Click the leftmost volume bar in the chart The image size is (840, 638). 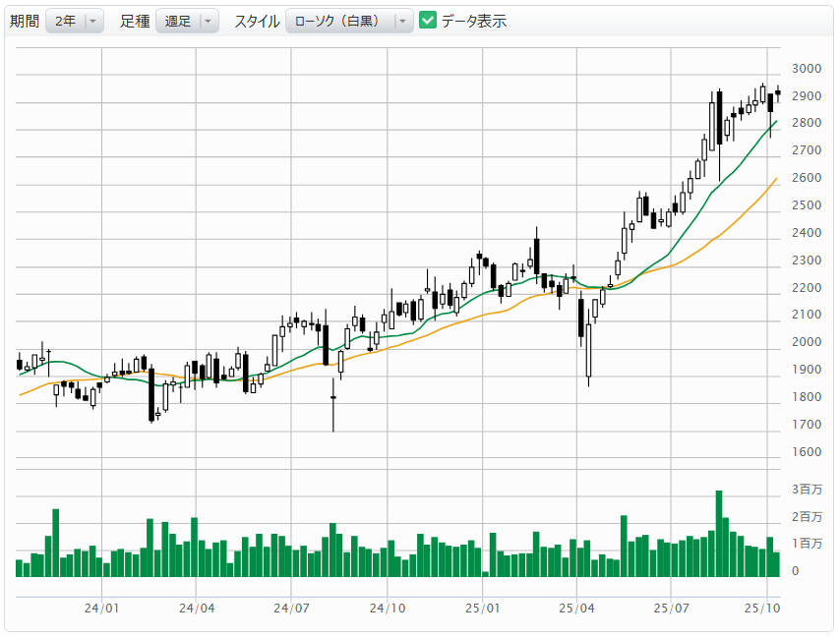[x=20, y=567]
